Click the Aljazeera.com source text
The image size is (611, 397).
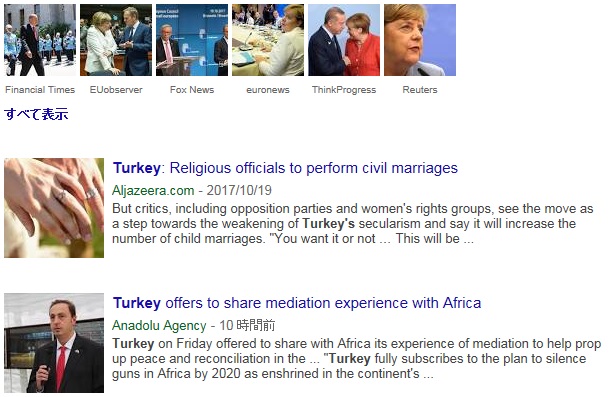153,191
